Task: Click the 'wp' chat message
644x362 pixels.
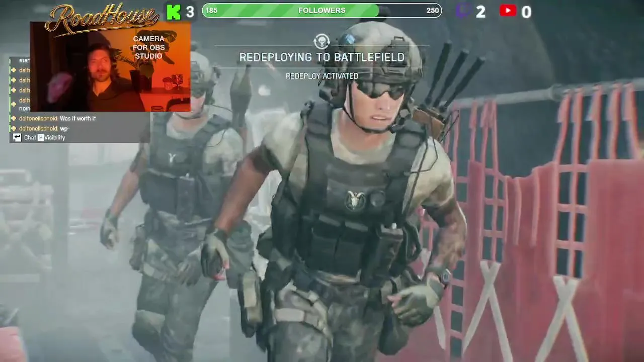Action: 63,129
